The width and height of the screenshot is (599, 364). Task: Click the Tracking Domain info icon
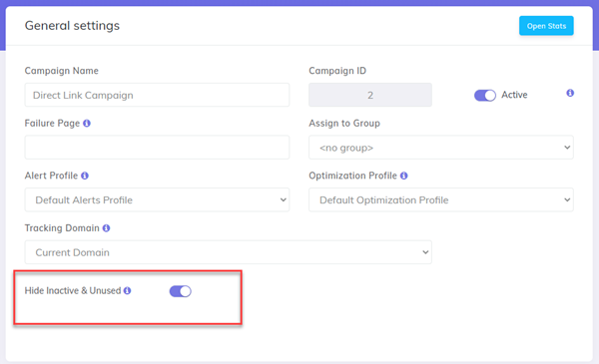pyautogui.click(x=106, y=228)
